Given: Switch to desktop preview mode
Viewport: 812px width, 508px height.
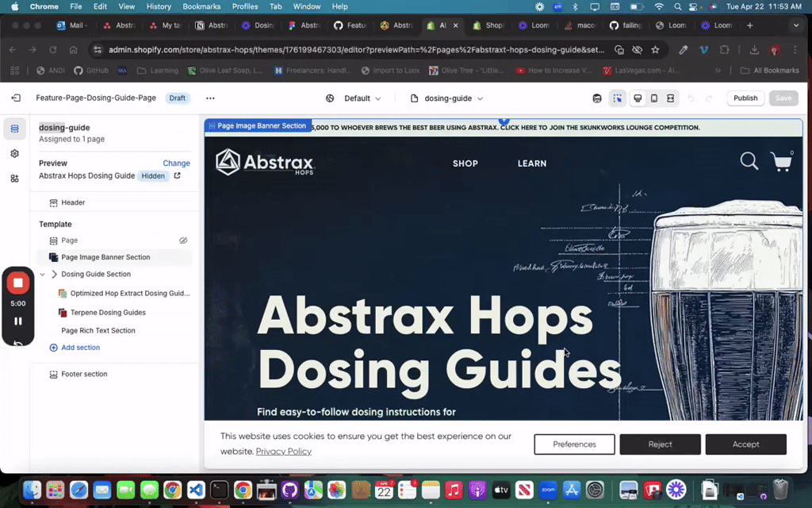Looking at the screenshot, I should tap(638, 98).
